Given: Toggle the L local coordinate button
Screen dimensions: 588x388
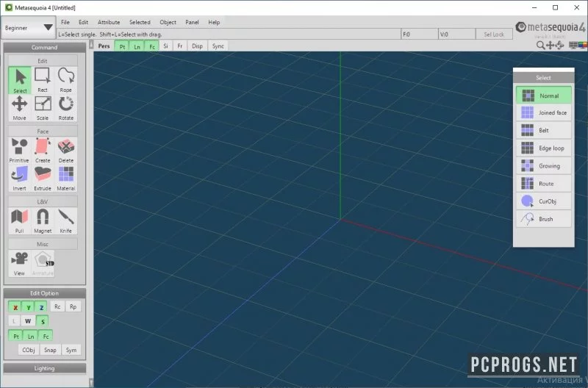Looking at the screenshot, I should [x=14, y=321].
